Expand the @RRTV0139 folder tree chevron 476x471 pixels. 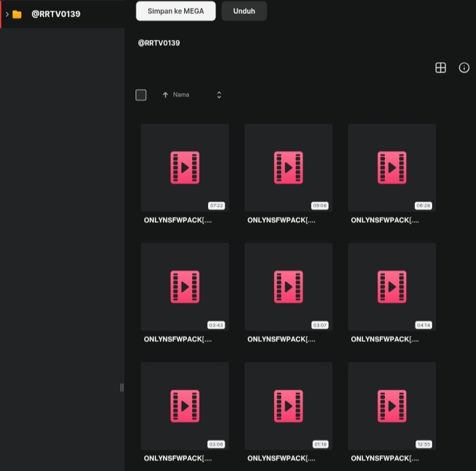[x=7, y=14]
